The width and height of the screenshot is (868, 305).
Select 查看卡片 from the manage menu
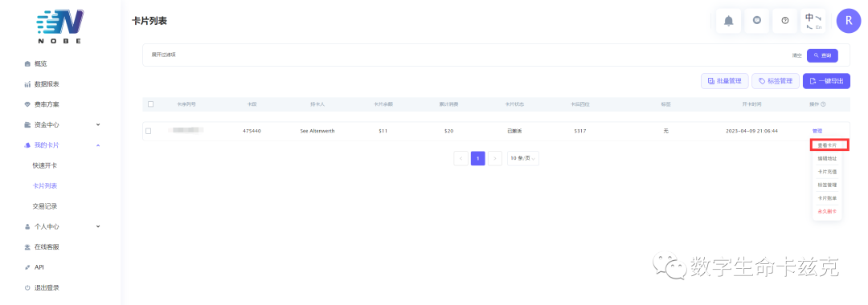pyautogui.click(x=826, y=145)
